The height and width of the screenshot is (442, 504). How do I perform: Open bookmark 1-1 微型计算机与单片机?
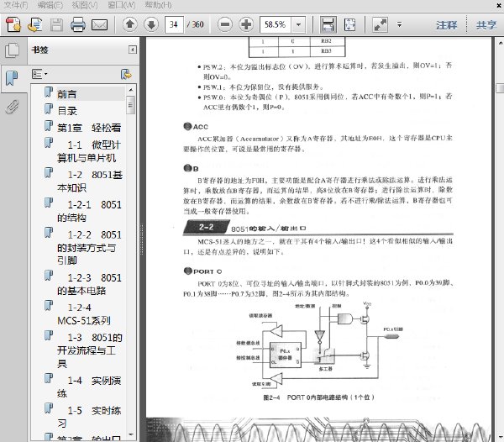(x=89, y=151)
